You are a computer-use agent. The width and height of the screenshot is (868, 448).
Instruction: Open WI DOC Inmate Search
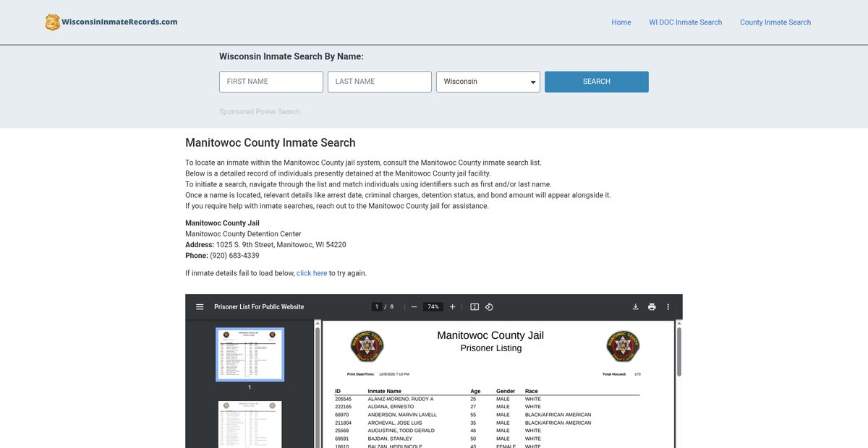(686, 22)
